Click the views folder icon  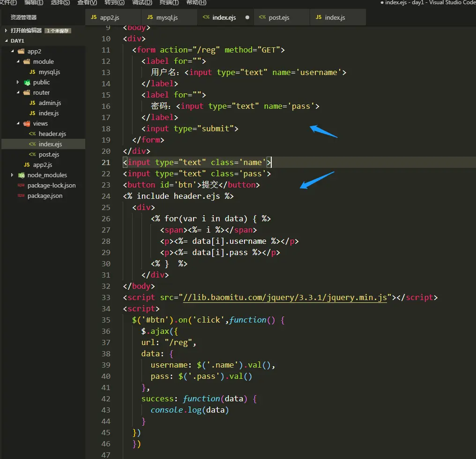(x=27, y=124)
